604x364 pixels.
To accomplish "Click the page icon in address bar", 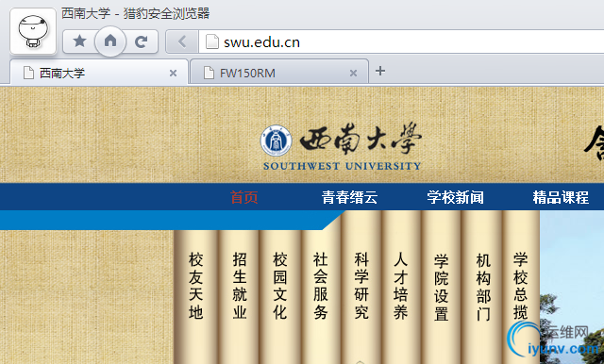I will 211,41.
